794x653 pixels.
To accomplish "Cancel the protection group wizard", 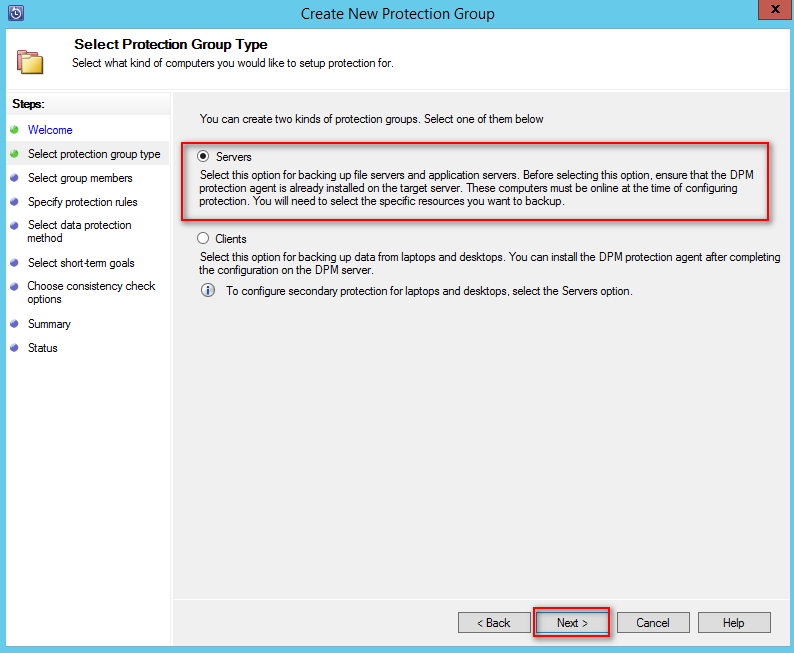I will [652, 622].
